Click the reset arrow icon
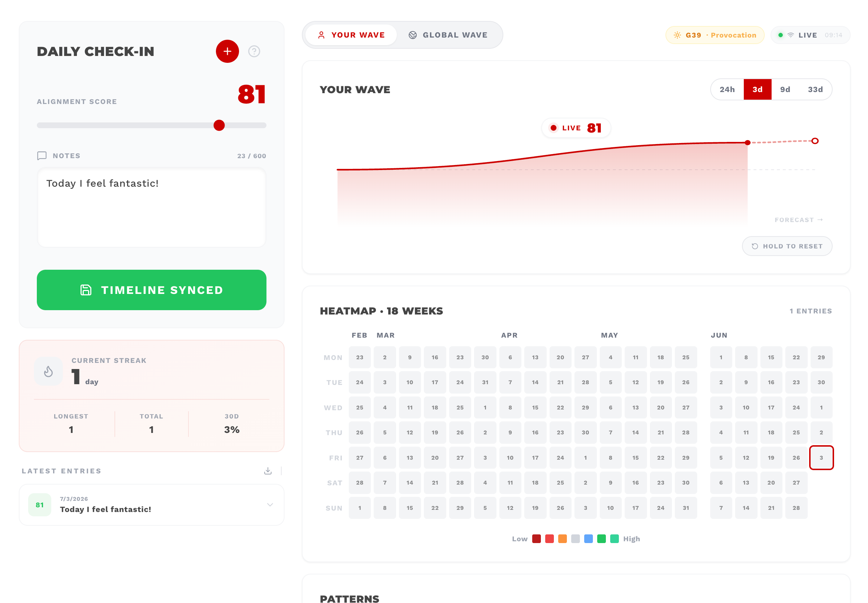The height and width of the screenshot is (603, 868). click(x=755, y=246)
